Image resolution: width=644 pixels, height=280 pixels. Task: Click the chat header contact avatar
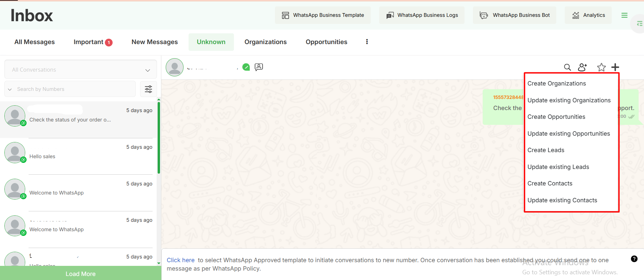tap(174, 67)
